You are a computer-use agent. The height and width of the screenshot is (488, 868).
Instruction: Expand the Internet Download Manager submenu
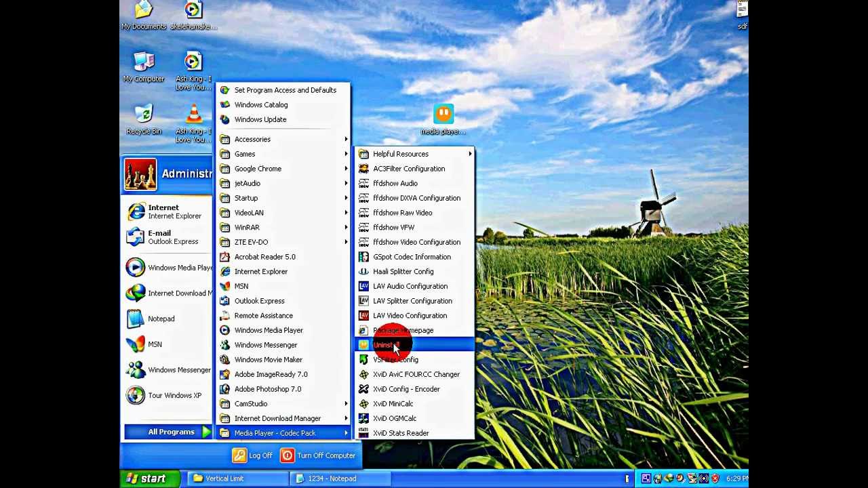point(283,418)
